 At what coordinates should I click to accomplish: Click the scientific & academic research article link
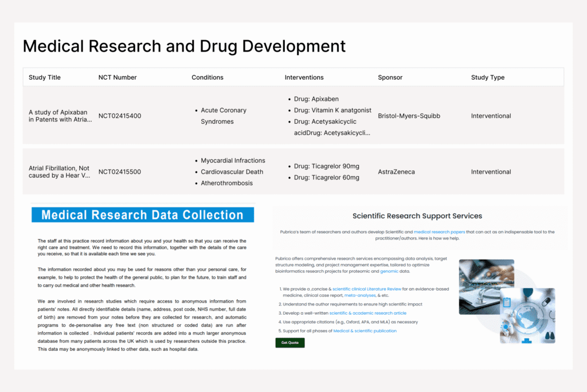pyautogui.click(x=368, y=313)
